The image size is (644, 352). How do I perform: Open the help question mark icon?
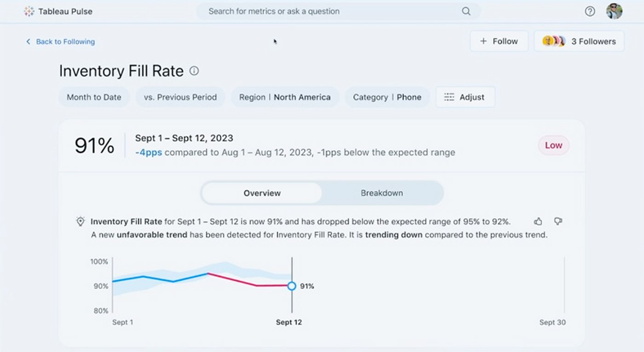(590, 12)
